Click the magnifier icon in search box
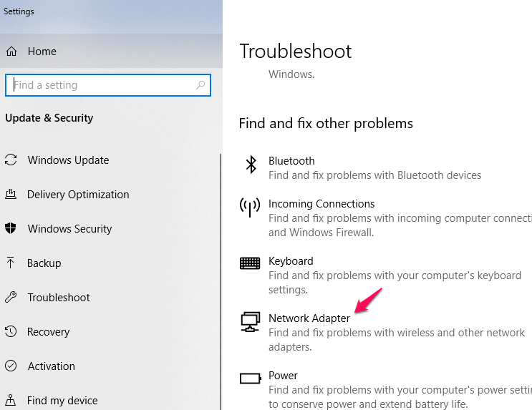The width and height of the screenshot is (532, 410). tap(201, 85)
